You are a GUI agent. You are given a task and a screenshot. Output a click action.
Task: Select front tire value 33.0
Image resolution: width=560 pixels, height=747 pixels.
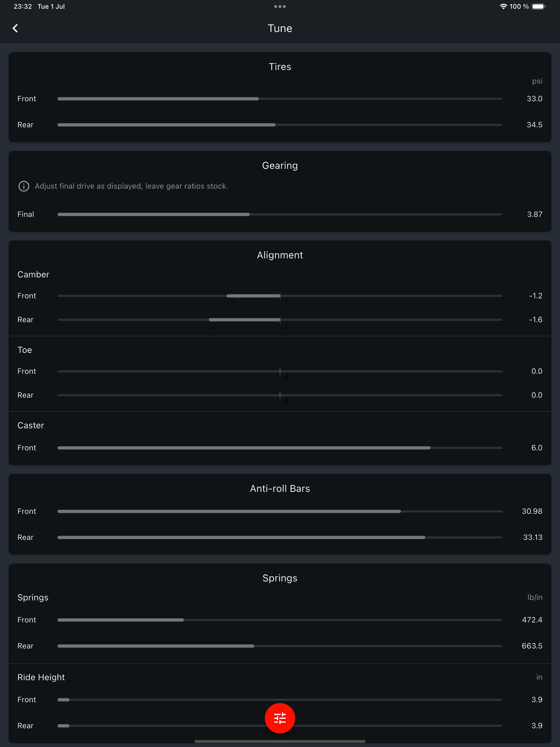pos(534,99)
